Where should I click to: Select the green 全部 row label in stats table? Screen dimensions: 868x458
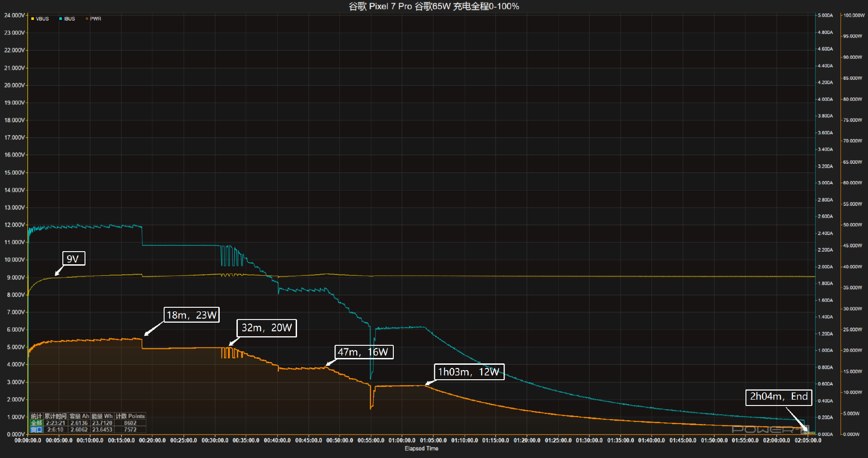(x=36, y=423)
